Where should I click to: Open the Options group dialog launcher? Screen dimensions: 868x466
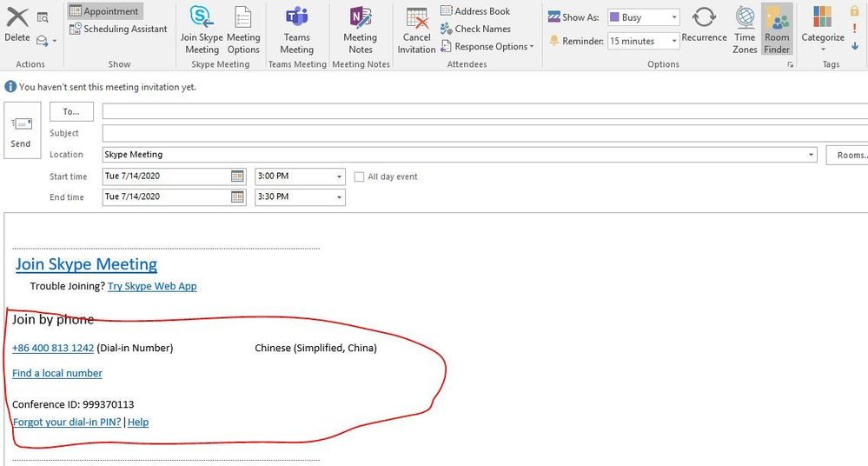pos(790,65)
